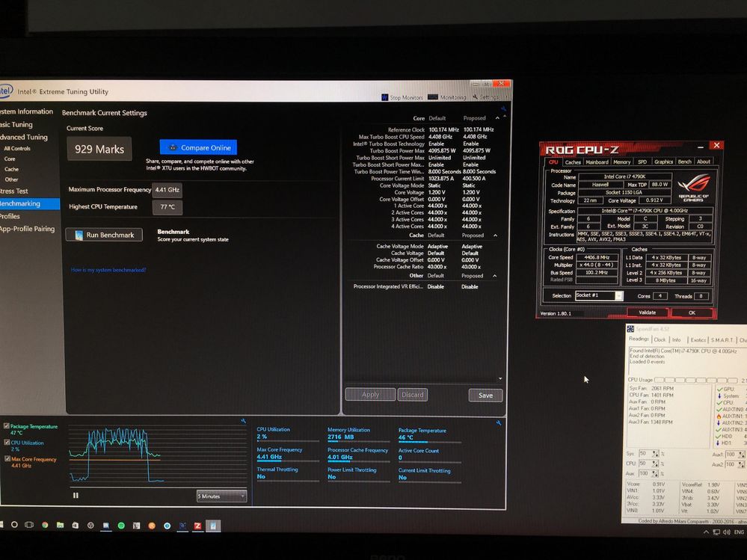The image size is (747, 560).
Task: Toggle Max Core Frequency graph checkbox
Action: (x=7, y=458)
